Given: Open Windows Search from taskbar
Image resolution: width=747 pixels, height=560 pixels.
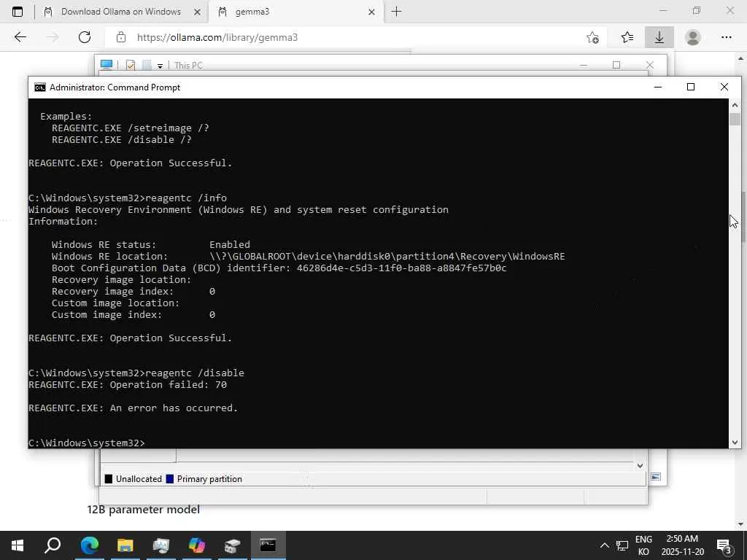Looking at the screenshot, I should (53, 545).
